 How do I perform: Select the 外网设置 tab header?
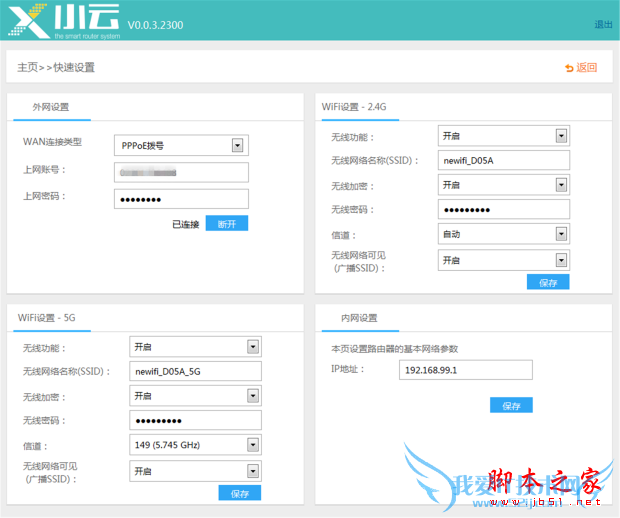[x=51, y=107]
